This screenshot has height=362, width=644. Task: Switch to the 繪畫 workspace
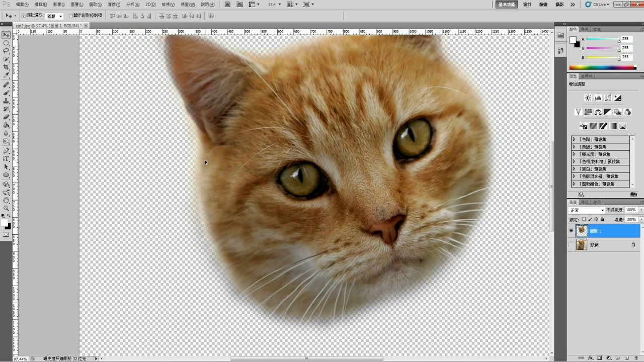coord(543,5)
